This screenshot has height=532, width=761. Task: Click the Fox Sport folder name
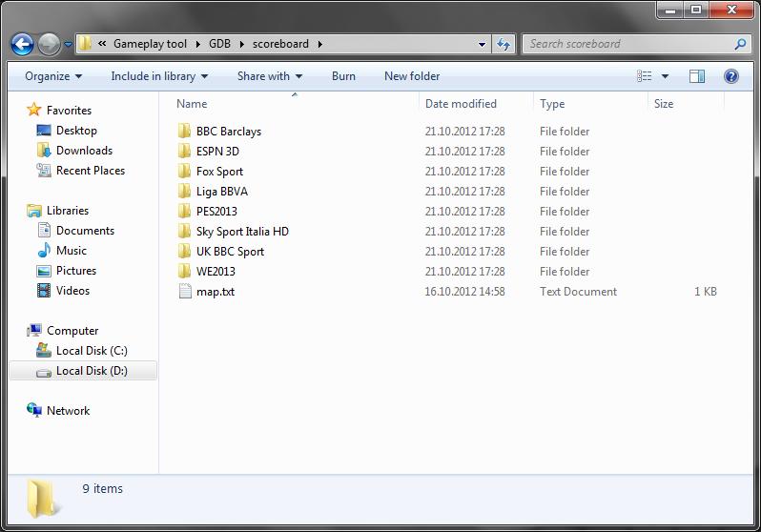[219, 172]
